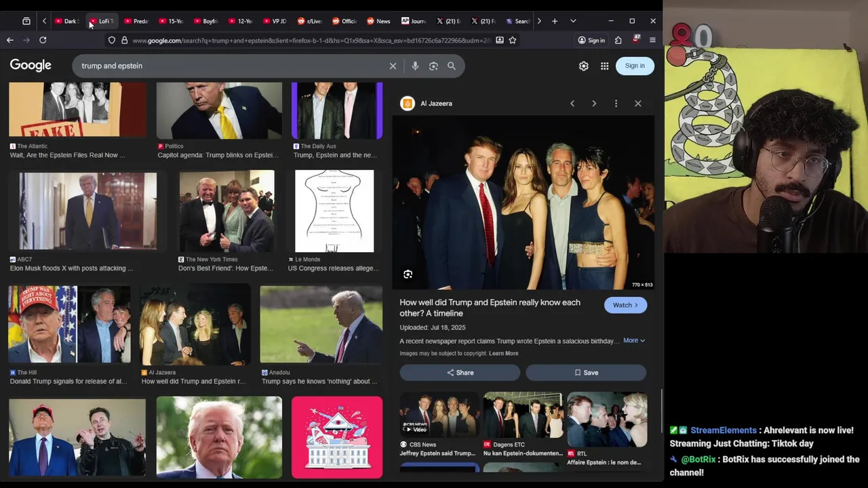This screenshot has height=488, width=868.
Task: Open the list all tabs dropdown
Action: (x=573, y=21)
